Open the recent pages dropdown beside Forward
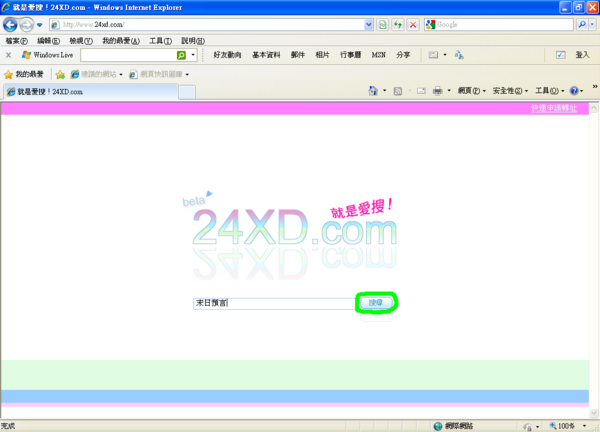The image size is (600, 432). point(39,25)
